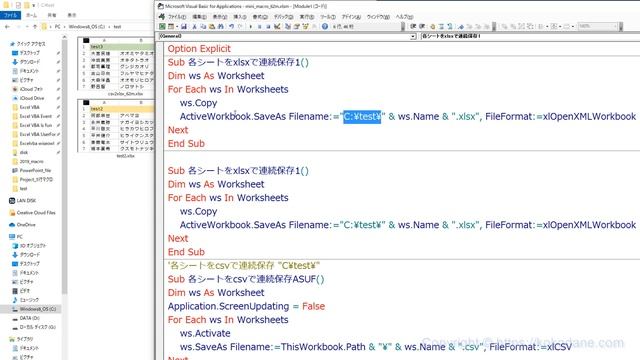Screen dimensions: 640x360
Task: Click 共有 tab in File Explorer
Action: click(x=52, y=15)
